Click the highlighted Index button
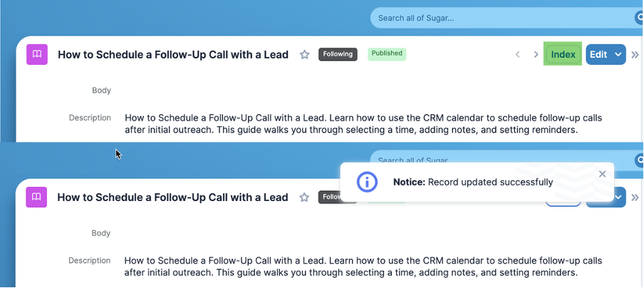 563,54
